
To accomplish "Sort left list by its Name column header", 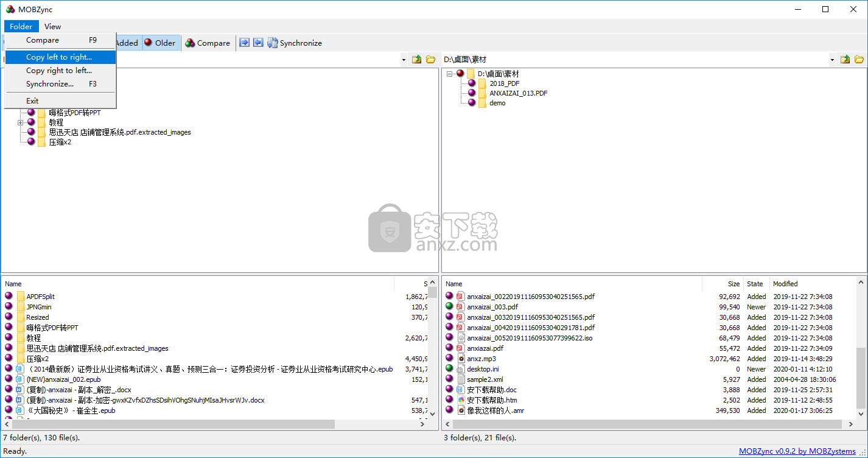I will point(198,284).
